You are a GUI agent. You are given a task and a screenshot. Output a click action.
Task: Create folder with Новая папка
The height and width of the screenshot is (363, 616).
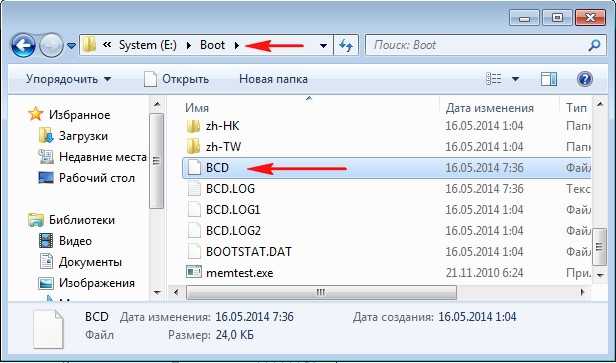click(273, 79)
